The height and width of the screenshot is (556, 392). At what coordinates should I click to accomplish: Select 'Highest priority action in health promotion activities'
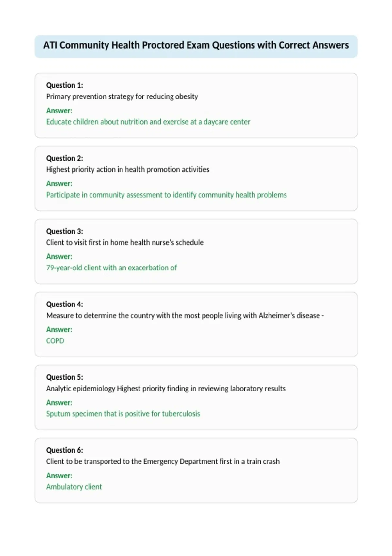(x=128, y=169)
